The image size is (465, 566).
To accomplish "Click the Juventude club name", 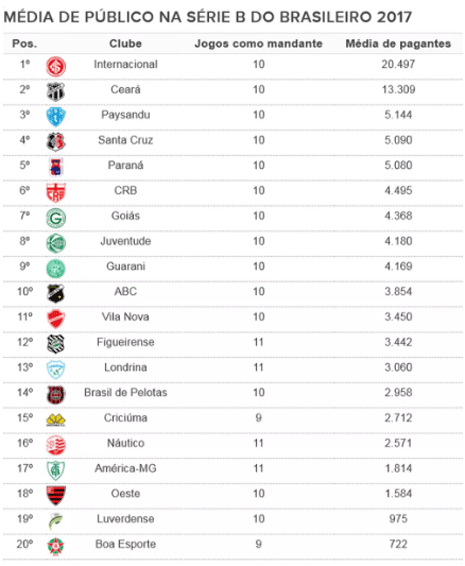I will pos(126,241).
